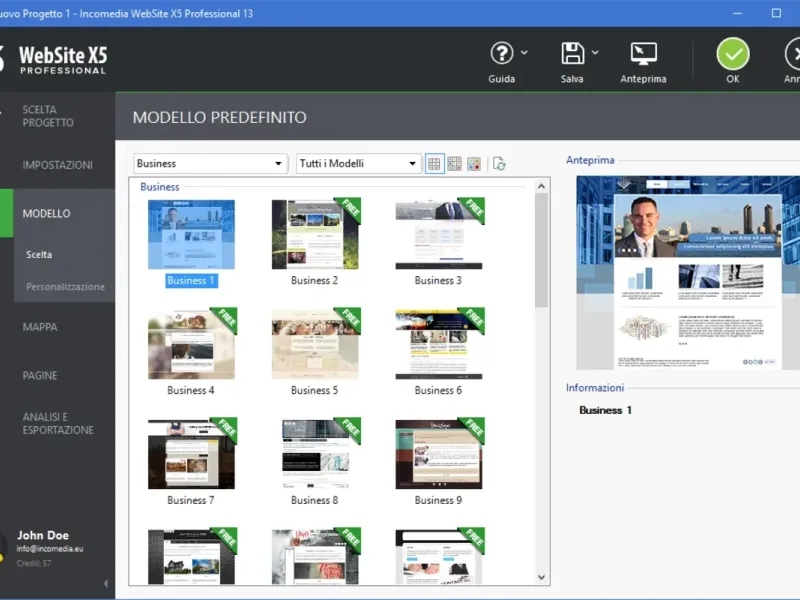Select the Business 9 template
Screen dimensions: 800x600
click(439, 454)
